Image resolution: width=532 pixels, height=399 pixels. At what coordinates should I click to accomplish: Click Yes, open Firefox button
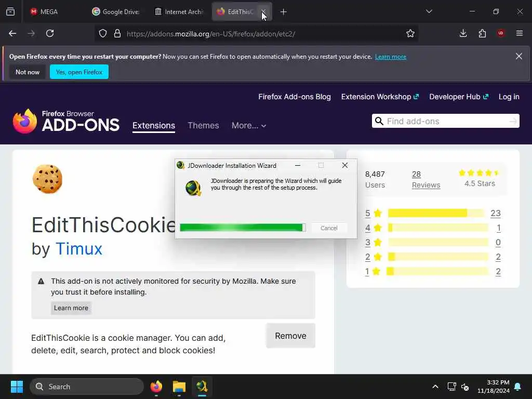tap(79, 72)
